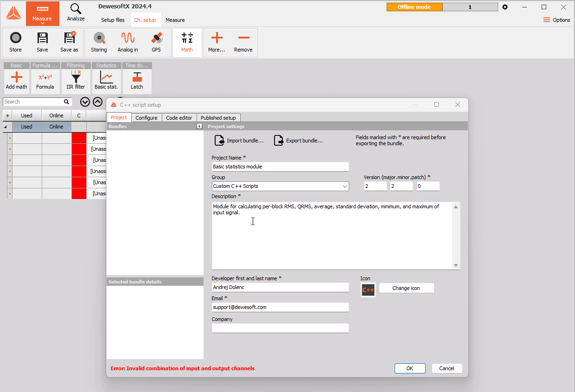Click the Project Name field
The image size is (575, 392).
(x=280, y=167)
